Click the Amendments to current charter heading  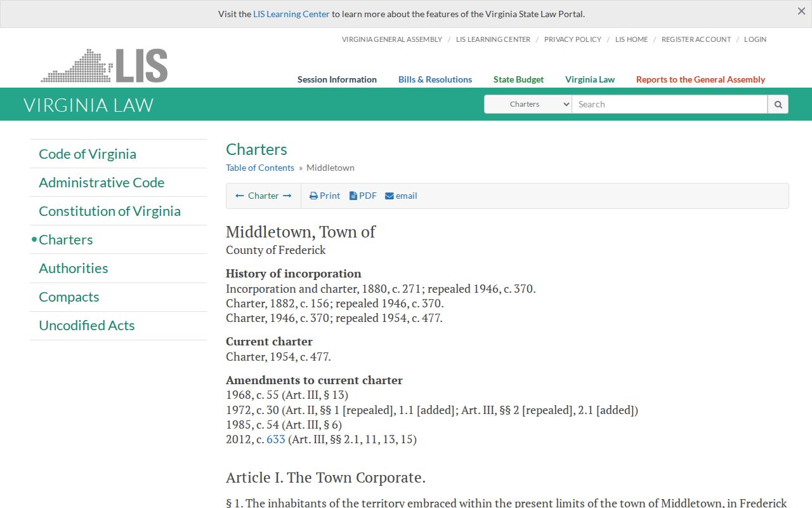[x=314, y=380]
